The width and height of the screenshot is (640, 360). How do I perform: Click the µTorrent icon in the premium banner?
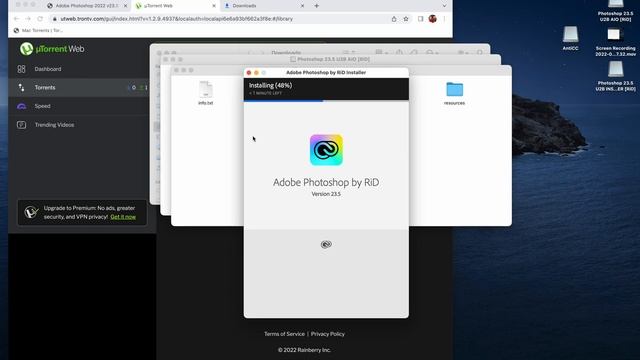click(31, 212)
